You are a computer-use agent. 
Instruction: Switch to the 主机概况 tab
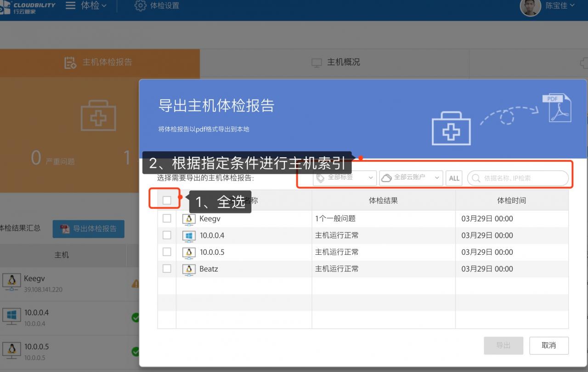tap(337, 62)
